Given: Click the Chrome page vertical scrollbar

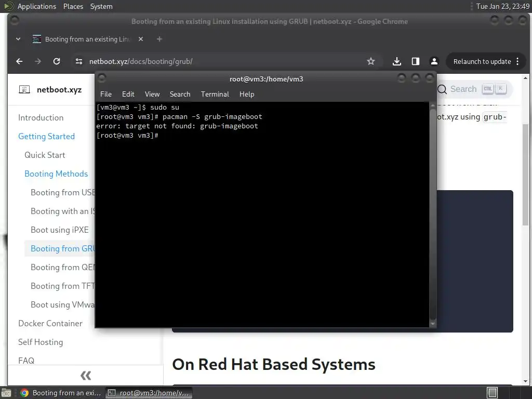Looking at the screenshot, I should 525,175.
